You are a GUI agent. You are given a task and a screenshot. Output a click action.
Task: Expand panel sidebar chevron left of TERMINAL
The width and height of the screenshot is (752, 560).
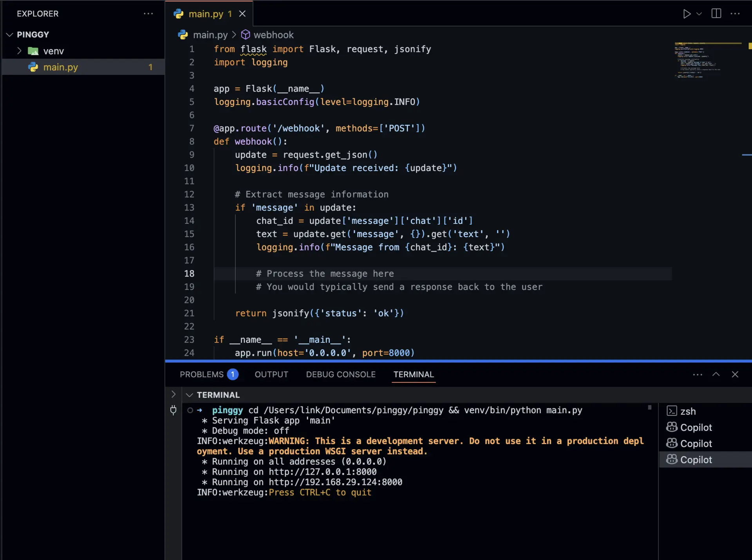point(174,394)
